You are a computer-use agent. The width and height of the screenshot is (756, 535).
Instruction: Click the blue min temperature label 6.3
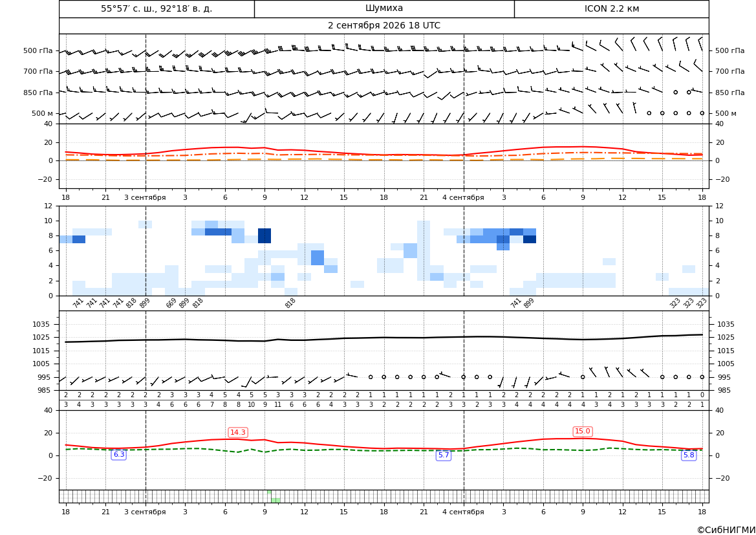(x=118, y=454)
